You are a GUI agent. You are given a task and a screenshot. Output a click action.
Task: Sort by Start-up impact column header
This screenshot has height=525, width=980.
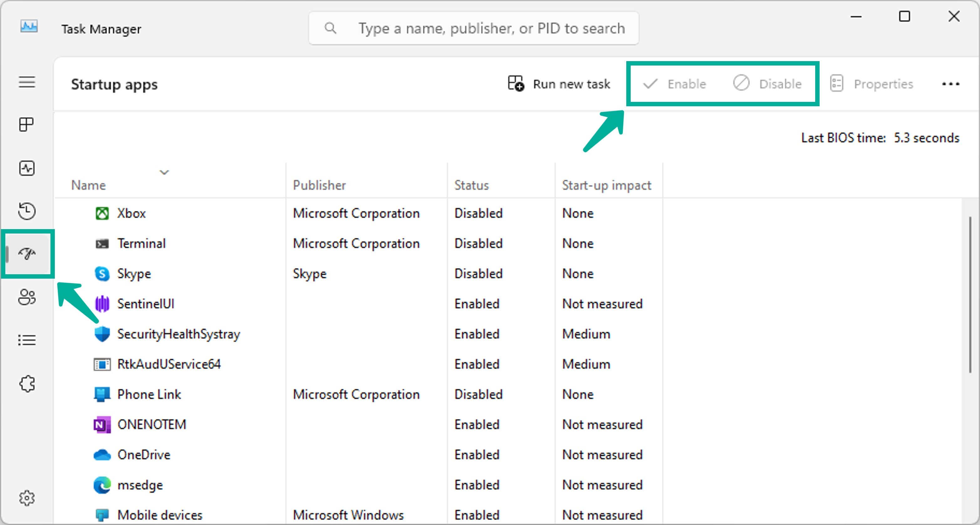[x=607, y=186]
